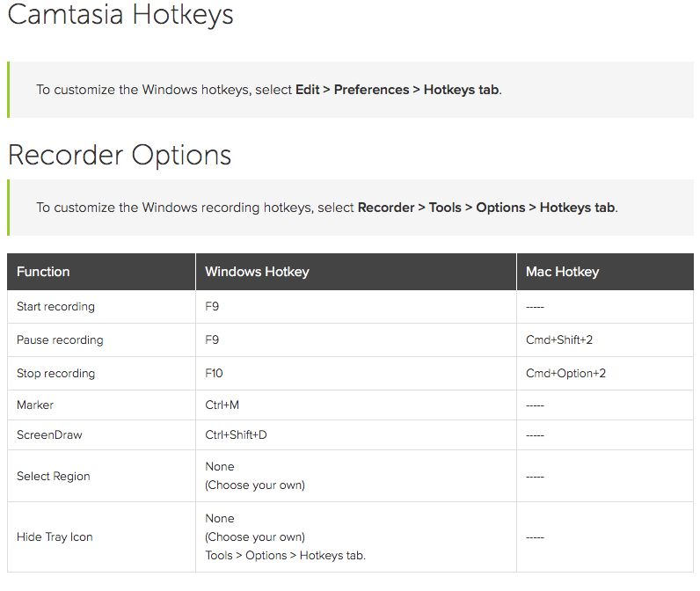
Task: Click the bold Edit > Preferences > Hotkeys tab text
Action: pos(397,90)
